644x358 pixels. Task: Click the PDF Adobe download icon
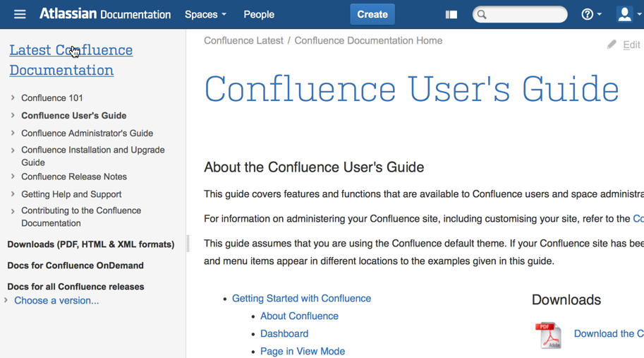click(x=548, y=335)
